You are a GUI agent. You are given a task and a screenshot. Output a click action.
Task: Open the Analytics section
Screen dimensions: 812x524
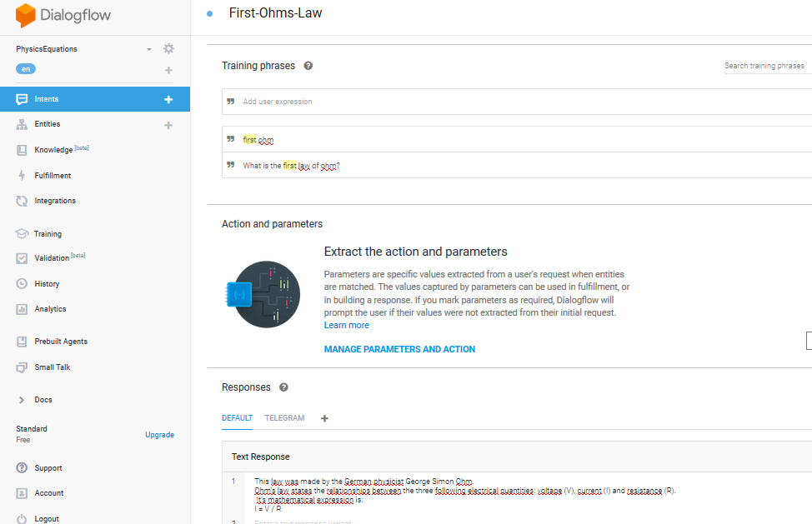pos(50,309)
